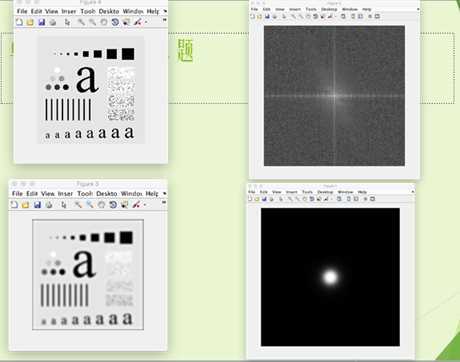Open the Help menu in Figure 5 window
The image size is (460, 362).
click(152, 194)
